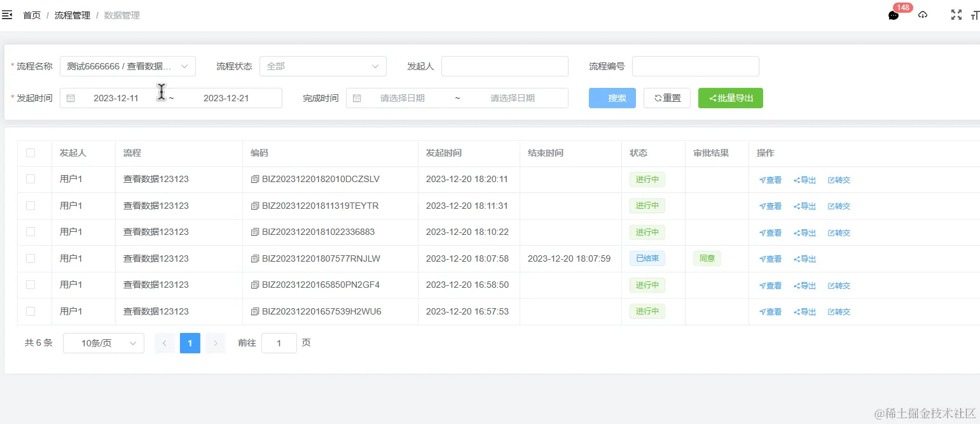Copy code icon beside BIZ20231220165850PN2GF4
Screen dimensions: 980x424
255,285
